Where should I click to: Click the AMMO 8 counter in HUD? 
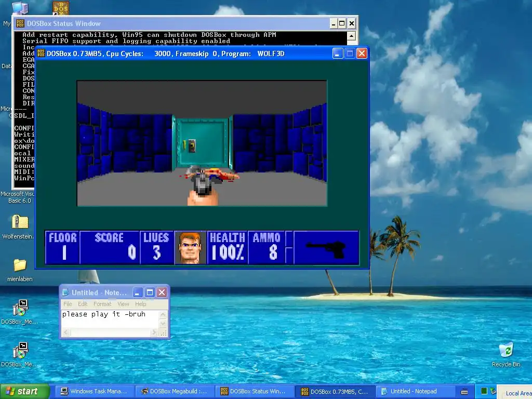coord(267,247)
